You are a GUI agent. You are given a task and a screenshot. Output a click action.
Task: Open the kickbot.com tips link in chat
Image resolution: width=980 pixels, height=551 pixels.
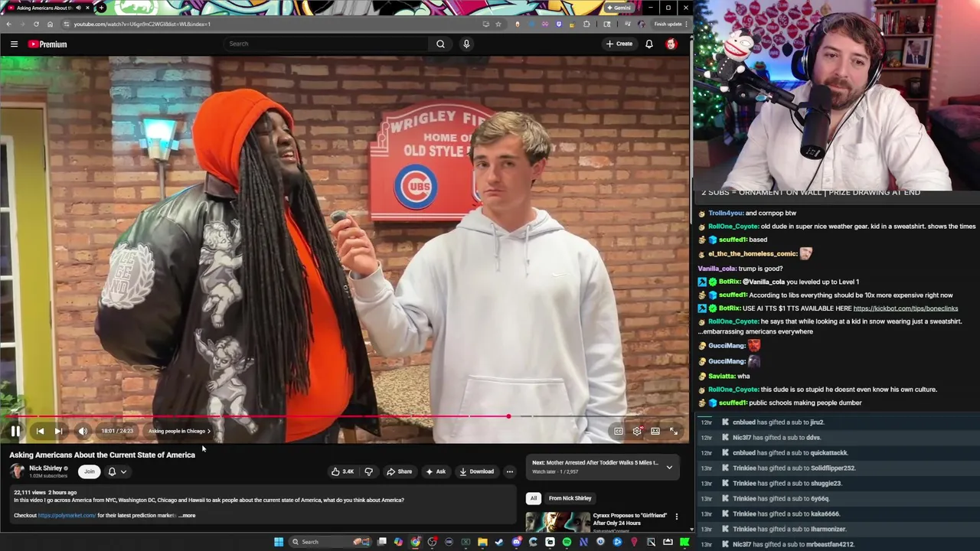coord(906,308)
